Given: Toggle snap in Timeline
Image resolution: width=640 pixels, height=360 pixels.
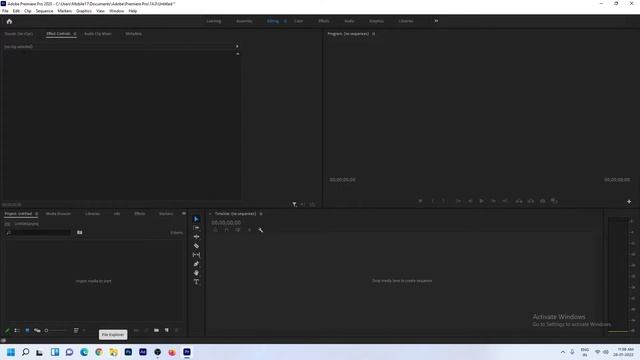Looking at the screenshot, I should [x=227, y=230].
